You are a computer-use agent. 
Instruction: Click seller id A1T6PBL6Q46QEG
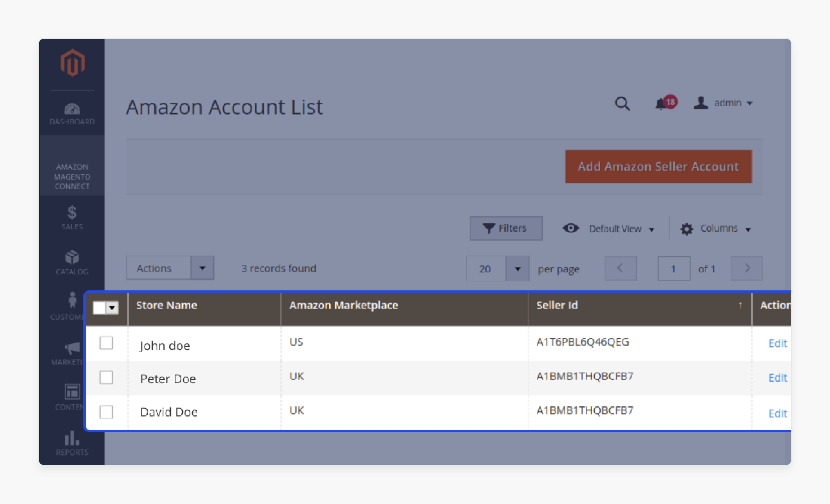[583, 342]
